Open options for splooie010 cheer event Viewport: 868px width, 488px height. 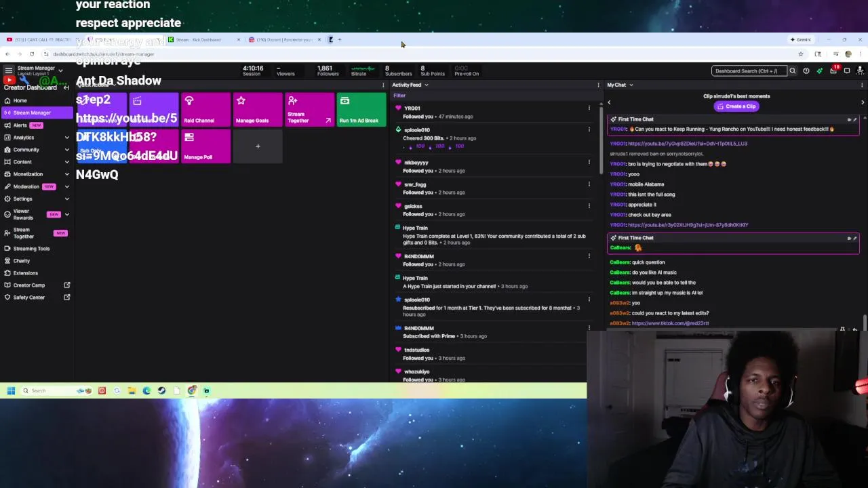[589, 130]
